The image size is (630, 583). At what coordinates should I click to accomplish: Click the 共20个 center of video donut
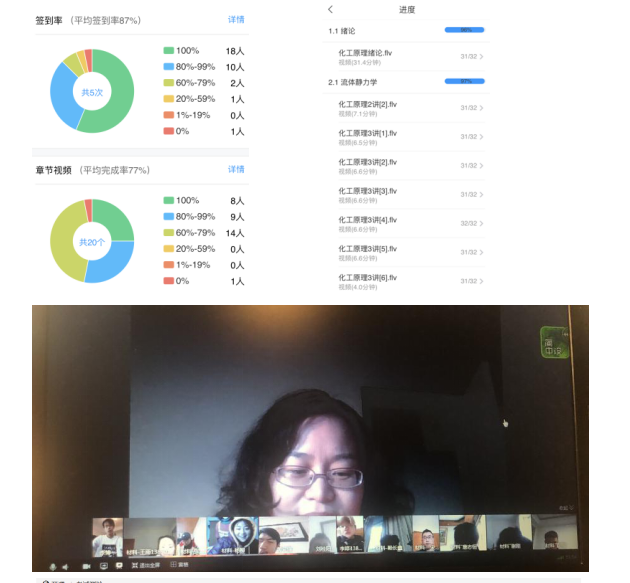[92, 241]
